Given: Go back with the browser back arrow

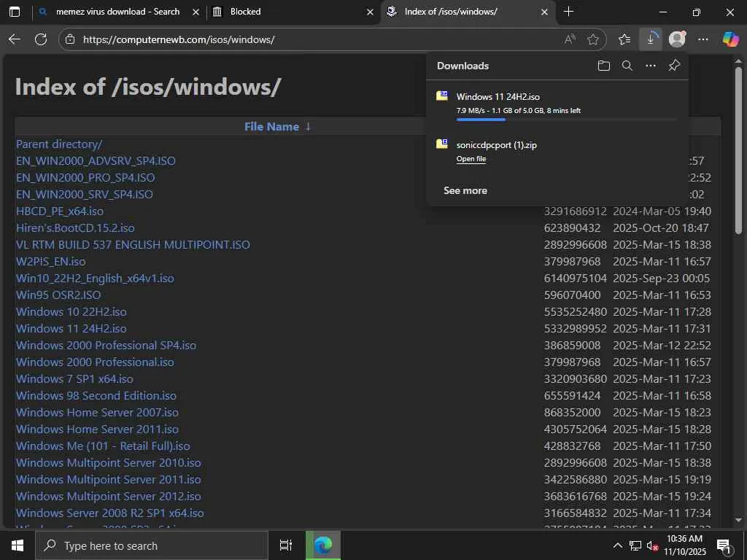Looking at the screenshot, I should (x=15, y=39).
